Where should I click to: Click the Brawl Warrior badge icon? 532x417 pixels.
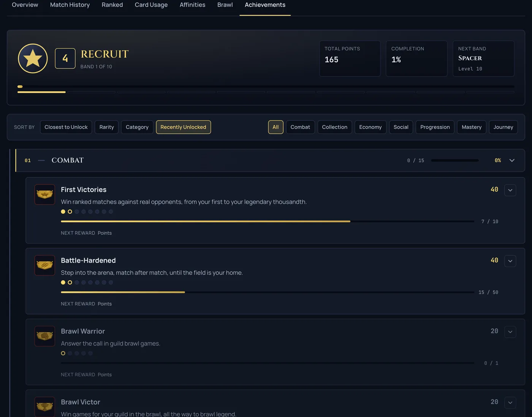[x=45, y=336]
